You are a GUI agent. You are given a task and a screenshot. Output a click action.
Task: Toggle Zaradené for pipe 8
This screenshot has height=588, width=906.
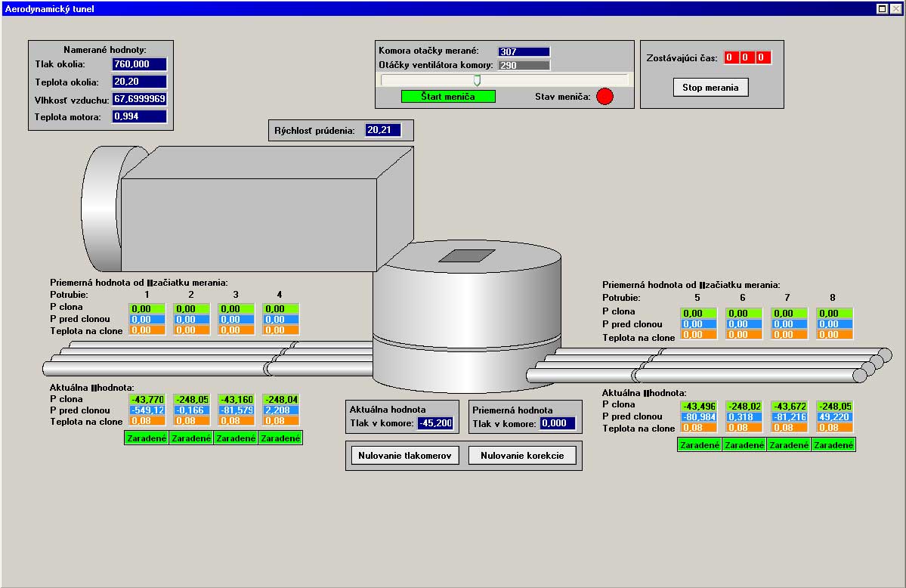click(833, 445)
